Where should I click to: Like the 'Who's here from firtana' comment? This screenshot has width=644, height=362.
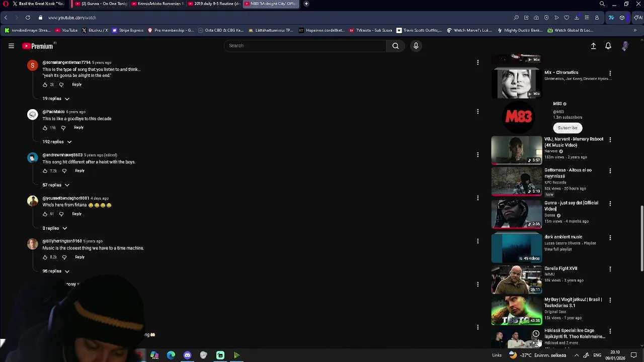click(x=45, y=214)
